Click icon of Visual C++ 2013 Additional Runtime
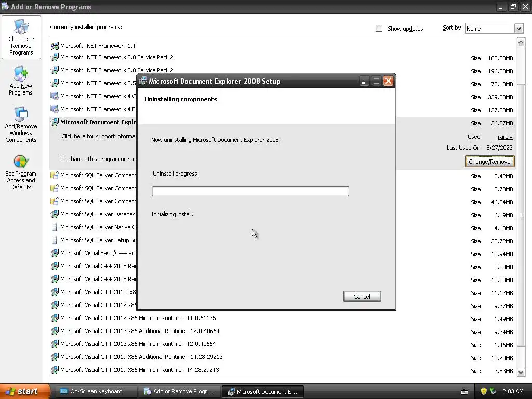532x399 pixels. 54,331
